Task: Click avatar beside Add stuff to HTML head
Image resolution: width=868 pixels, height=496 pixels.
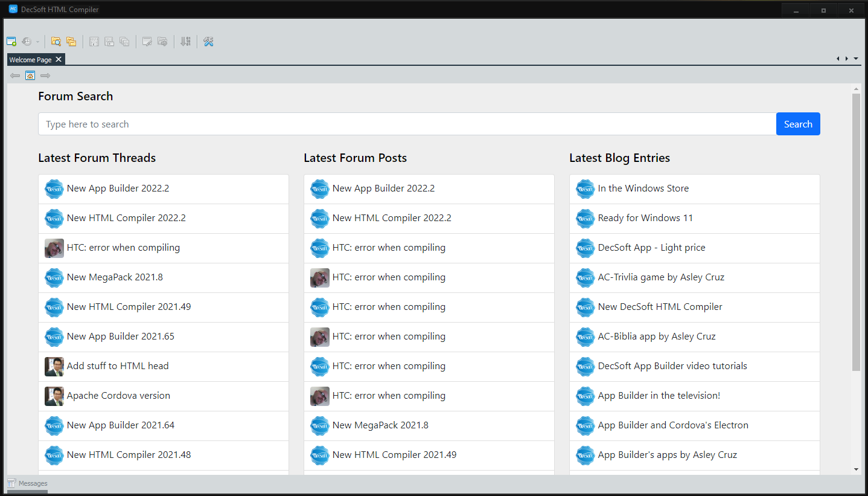Action: (54, 366)
